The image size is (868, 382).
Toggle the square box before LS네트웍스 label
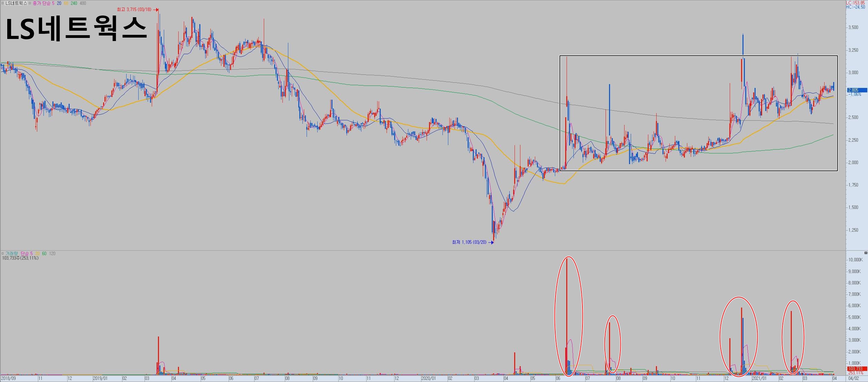tap(3, 3)
